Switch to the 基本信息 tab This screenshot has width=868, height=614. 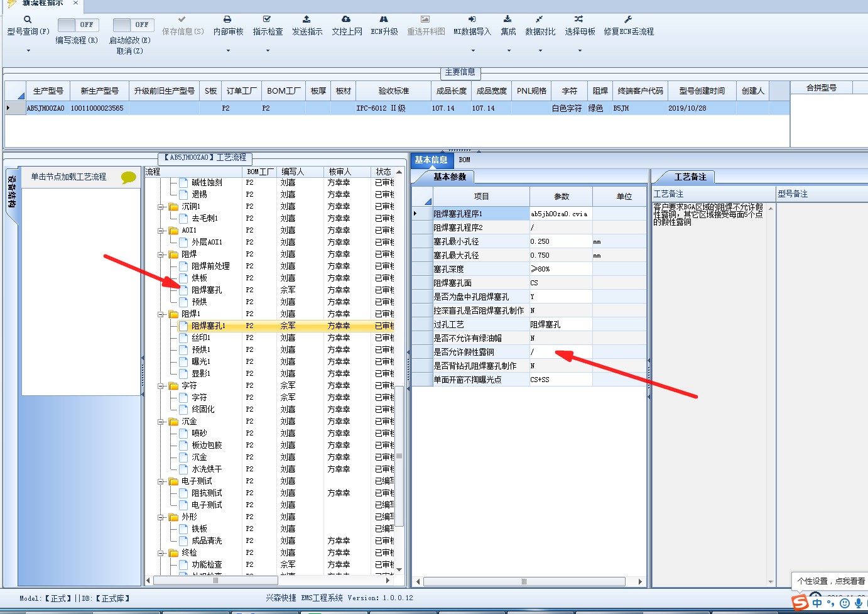(x=431, y=160)
